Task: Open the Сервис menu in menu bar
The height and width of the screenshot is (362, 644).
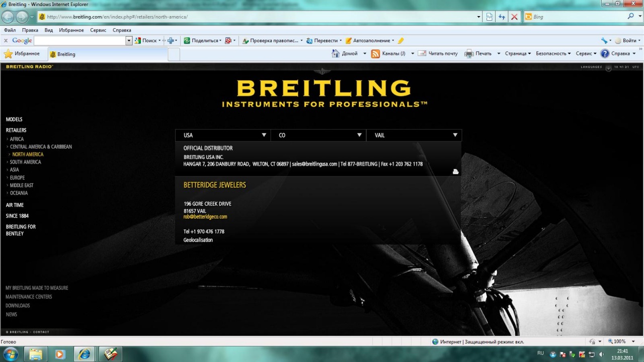Action: pos(98,30)
